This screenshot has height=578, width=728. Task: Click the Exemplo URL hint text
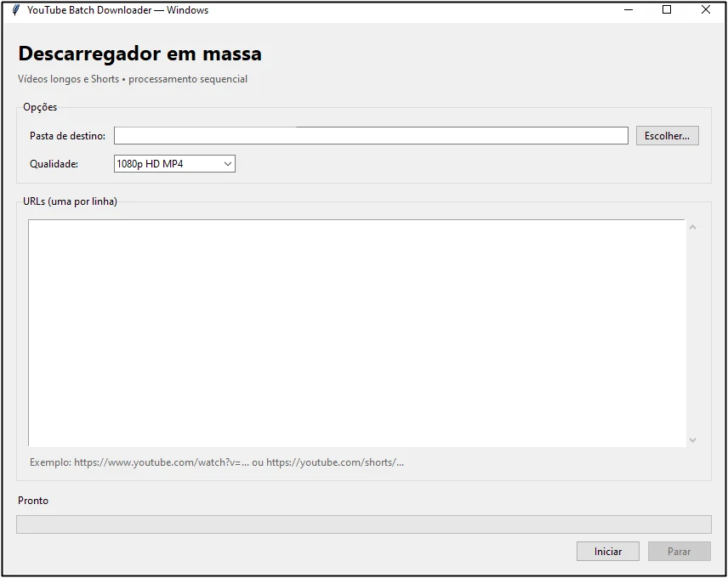[217, 462]
